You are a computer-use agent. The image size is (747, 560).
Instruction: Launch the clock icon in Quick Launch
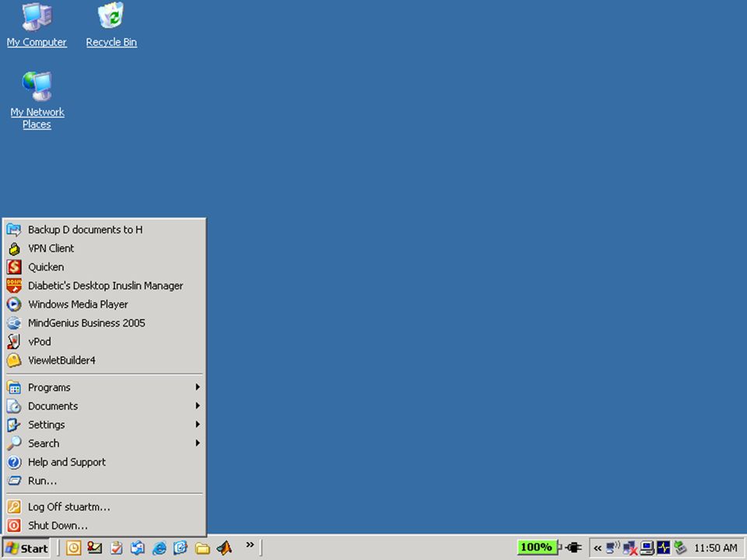click(73, 548)
